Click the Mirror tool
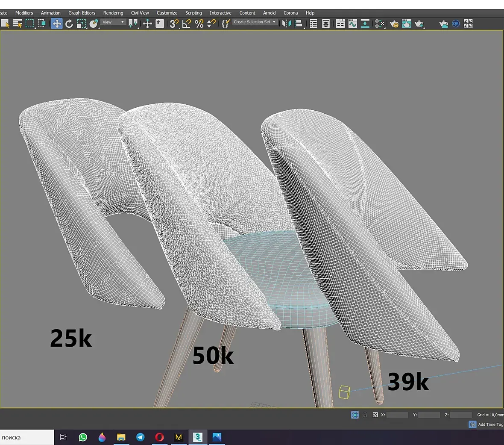The height and width of the screenshot is (445, 504). point(287,24)
